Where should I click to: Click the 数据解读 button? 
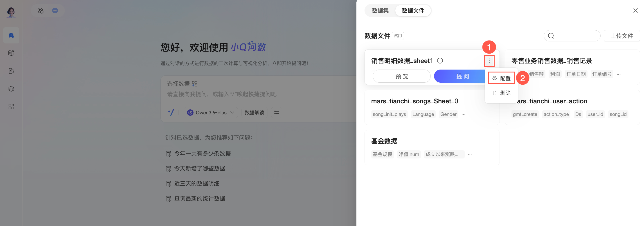click(x=254, y=113)
